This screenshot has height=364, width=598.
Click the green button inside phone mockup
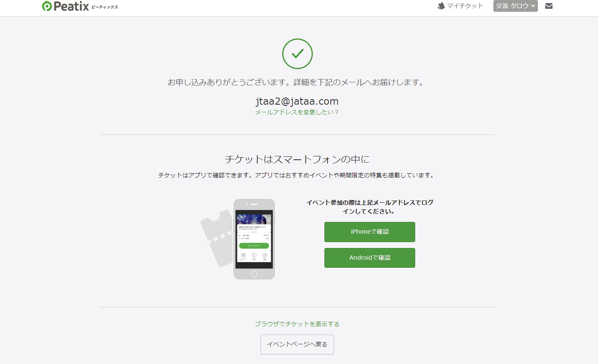pyautogui.click(x=254, y=245)
